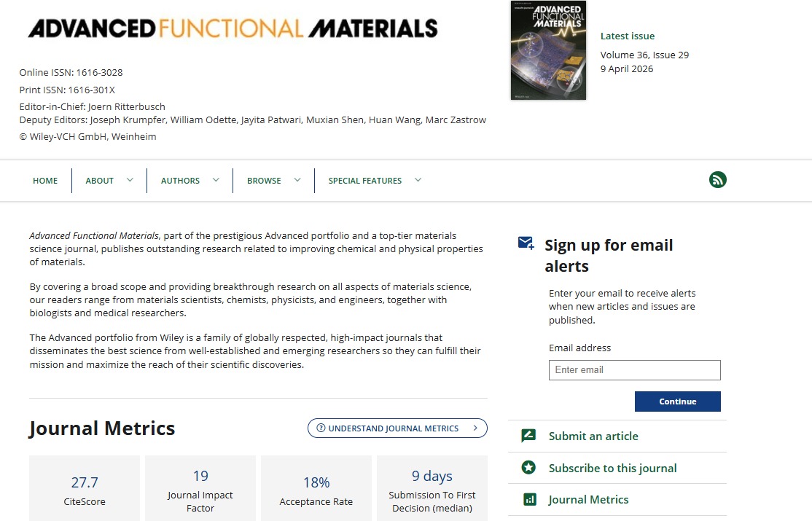Click the Submit an article pencil icon

(x=529, y=436)
